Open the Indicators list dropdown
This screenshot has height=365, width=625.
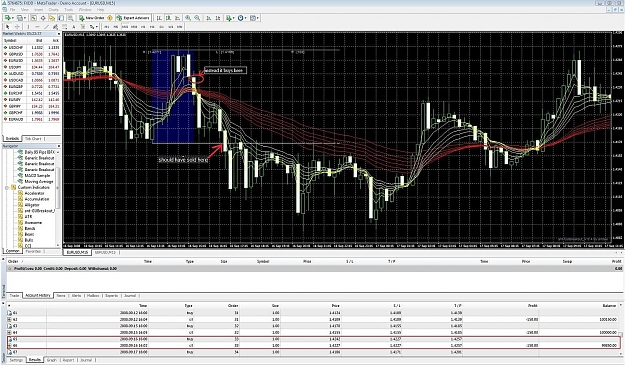[x=230, y=18]
